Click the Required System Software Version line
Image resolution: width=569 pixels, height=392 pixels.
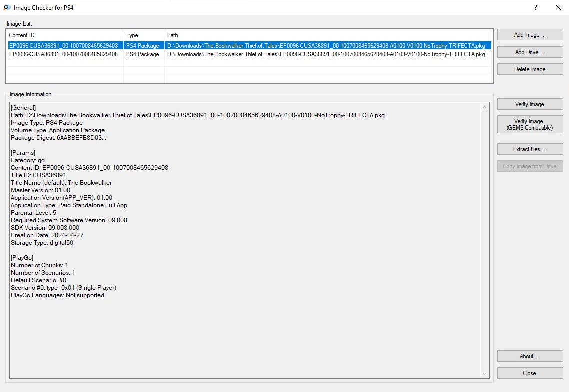coord(69,220)
